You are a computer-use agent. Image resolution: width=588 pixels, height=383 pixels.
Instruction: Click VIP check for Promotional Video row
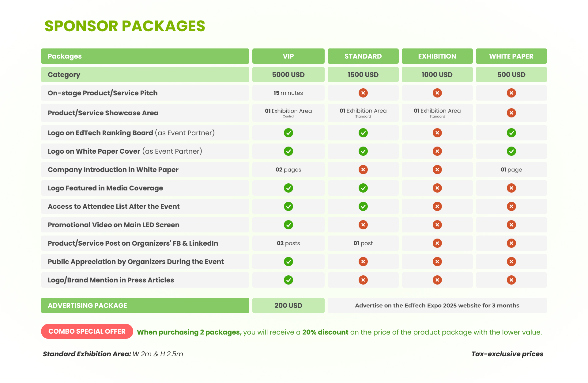coord(288,225)
